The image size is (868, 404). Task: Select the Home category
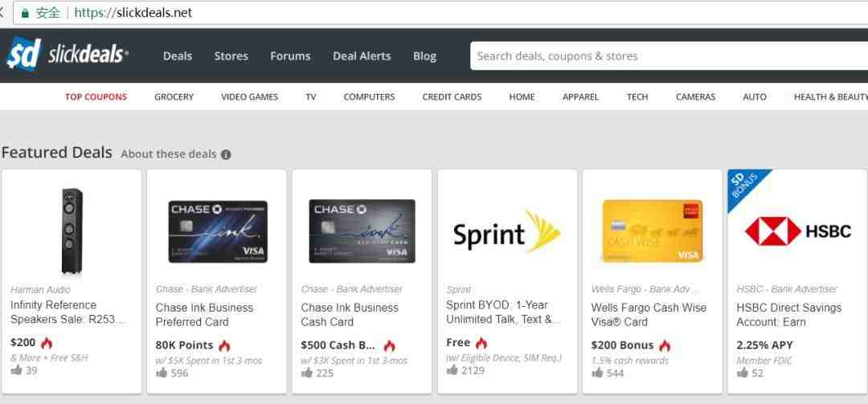[522, 97]
